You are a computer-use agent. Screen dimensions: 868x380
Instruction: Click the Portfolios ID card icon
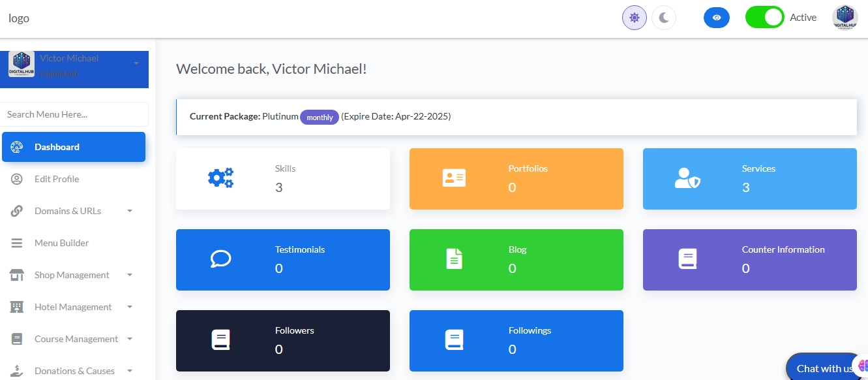coord(454,178)
